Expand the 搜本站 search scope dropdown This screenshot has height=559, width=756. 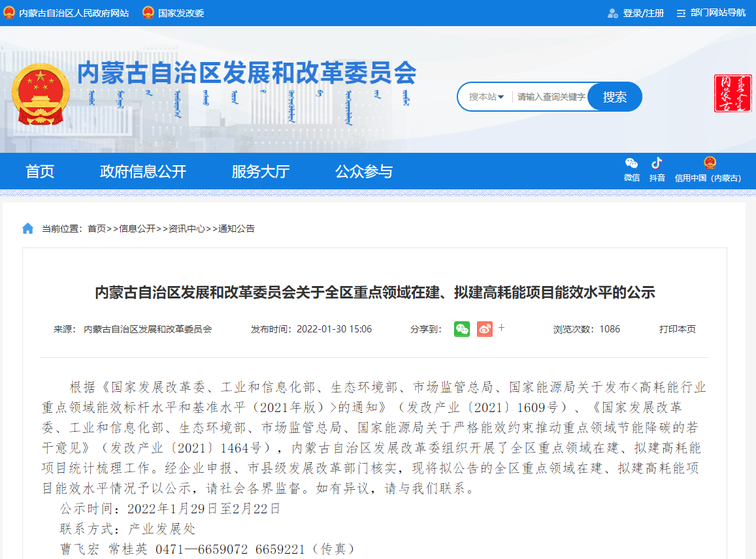(486, 97)
